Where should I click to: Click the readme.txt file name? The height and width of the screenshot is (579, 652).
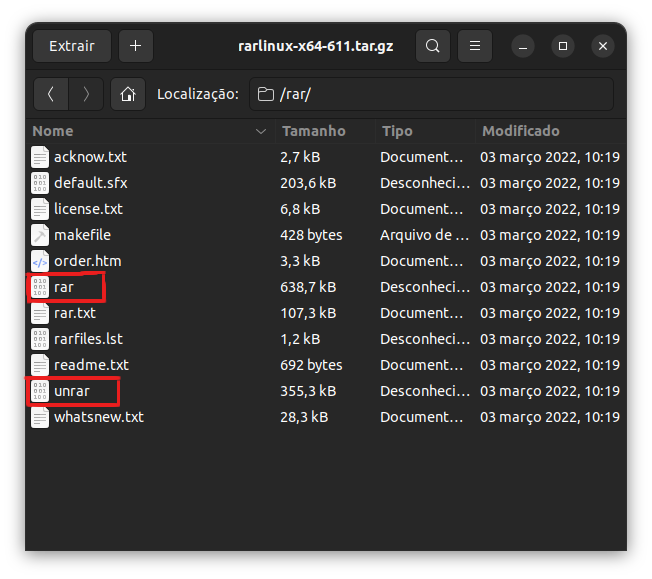[x=91, y=365]
